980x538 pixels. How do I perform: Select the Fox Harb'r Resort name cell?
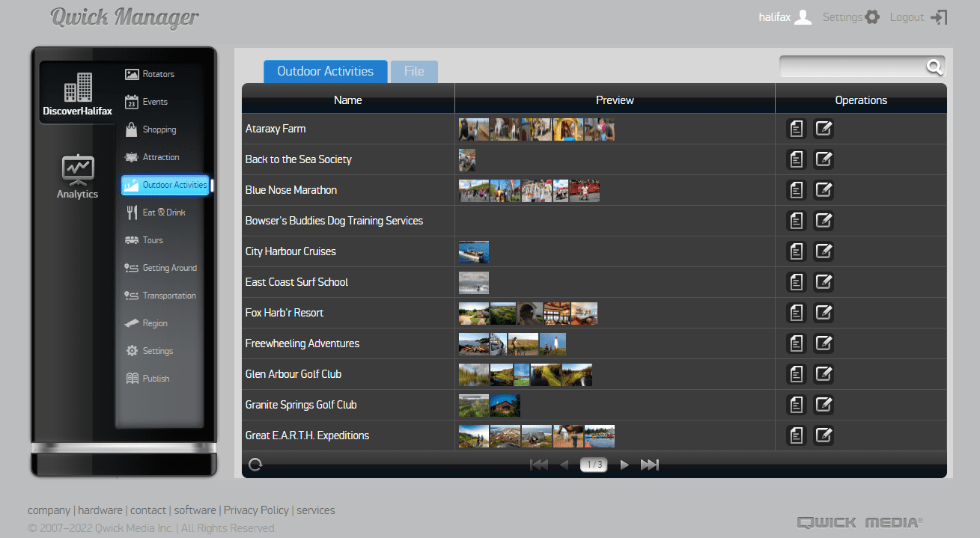tap(348, 313)
